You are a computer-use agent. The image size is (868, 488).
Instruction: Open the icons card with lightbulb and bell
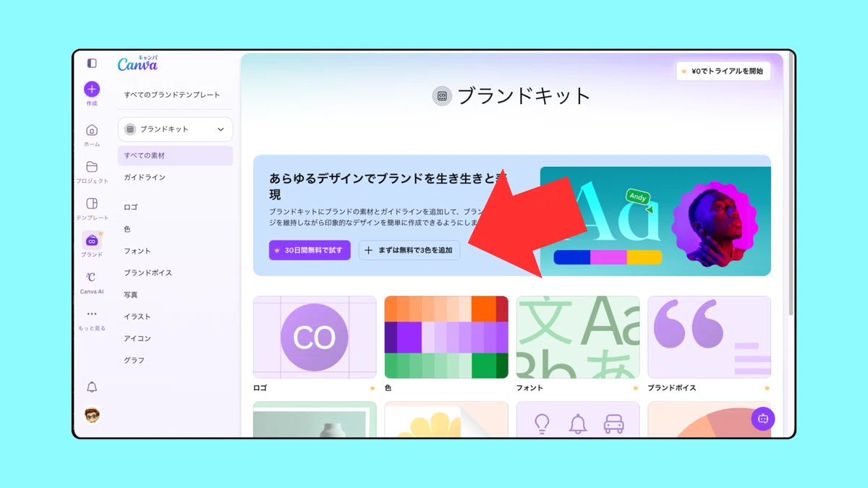[x=578, y=419]
